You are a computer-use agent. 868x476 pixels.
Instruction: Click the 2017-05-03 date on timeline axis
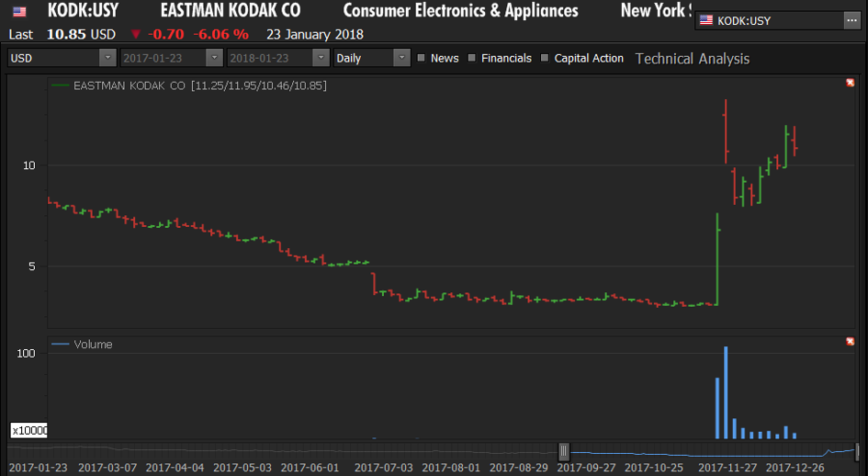coord(242,468)
